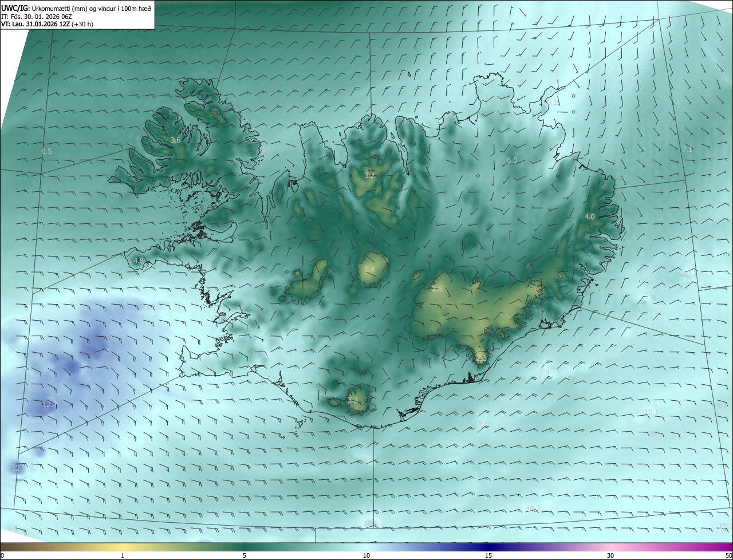
Task: Click the 0 tick on the color scale
Action: tap(2, 555)
